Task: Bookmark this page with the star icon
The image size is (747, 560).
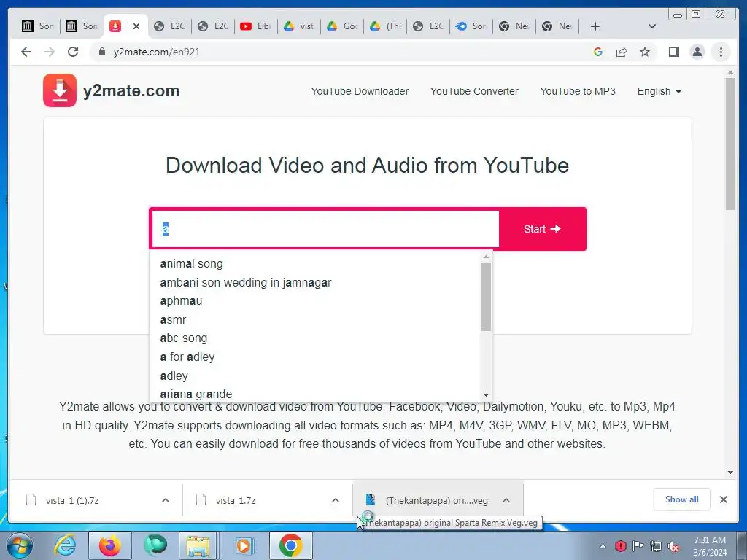Action: click(x=645, y=52)
